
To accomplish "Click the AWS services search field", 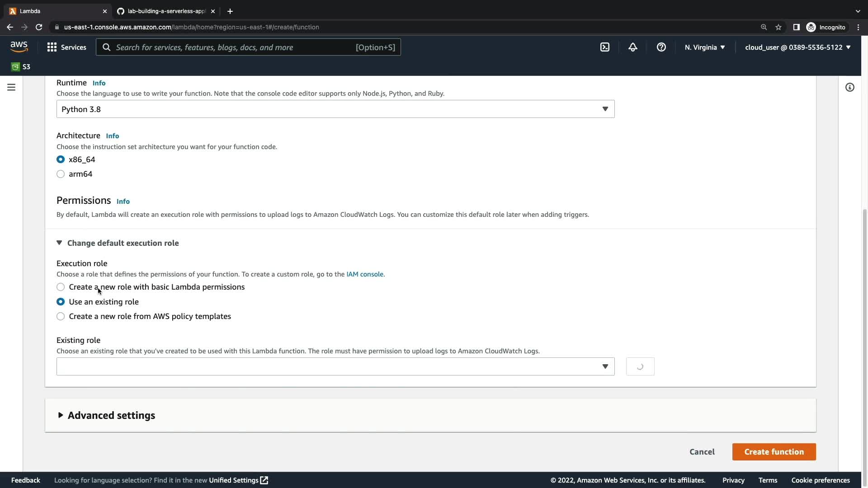I will point(248,47).
